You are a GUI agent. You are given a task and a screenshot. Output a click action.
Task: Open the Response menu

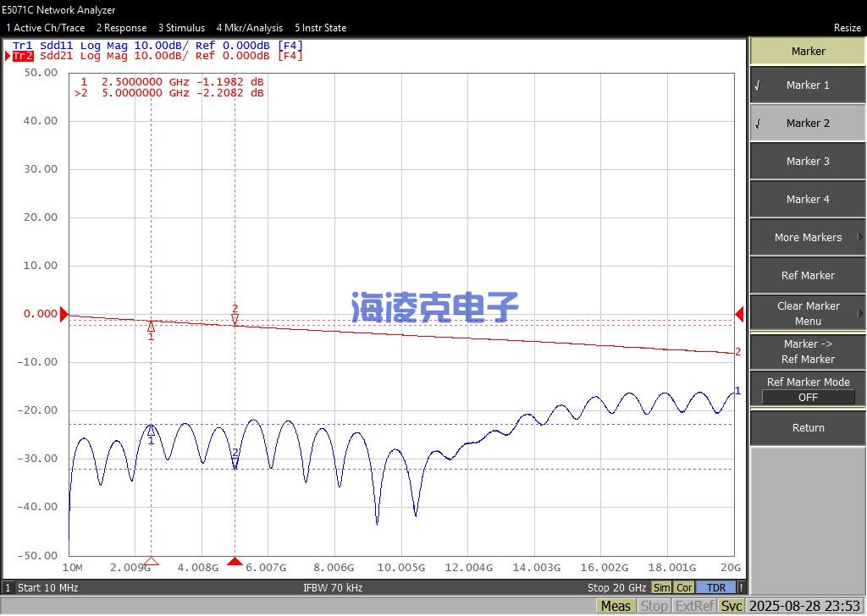tap(122, 28)
